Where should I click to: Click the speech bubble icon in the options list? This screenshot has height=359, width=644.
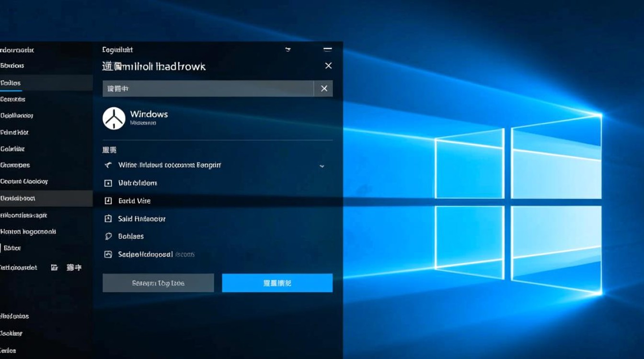coord(109,236)
